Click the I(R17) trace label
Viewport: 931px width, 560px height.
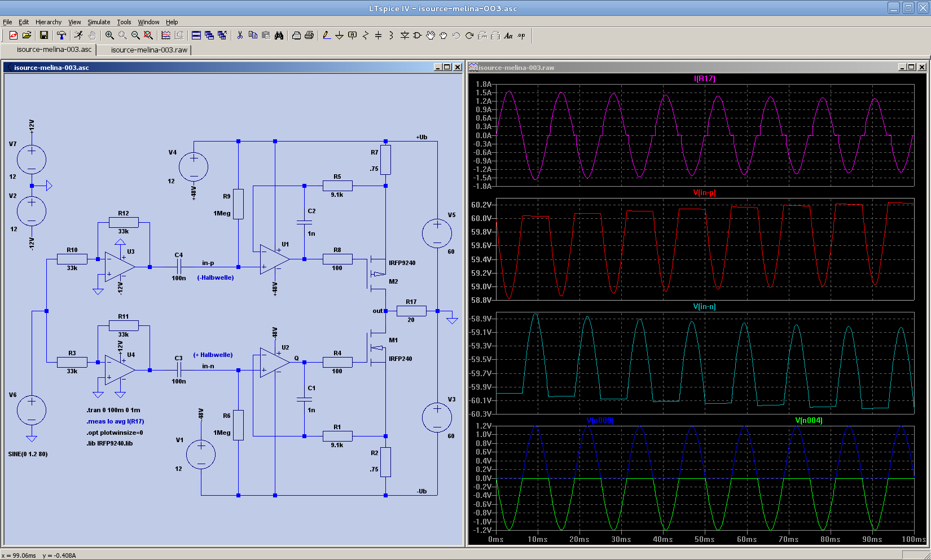point(704,78)
